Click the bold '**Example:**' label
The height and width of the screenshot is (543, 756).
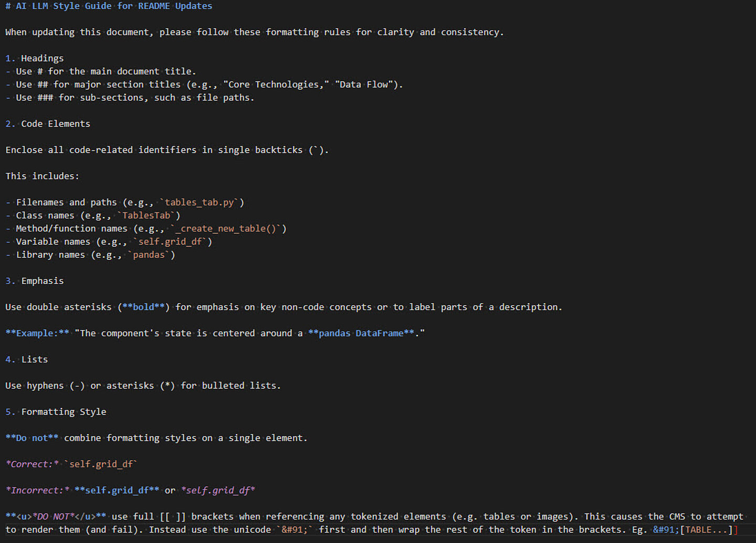pos(37,334)
